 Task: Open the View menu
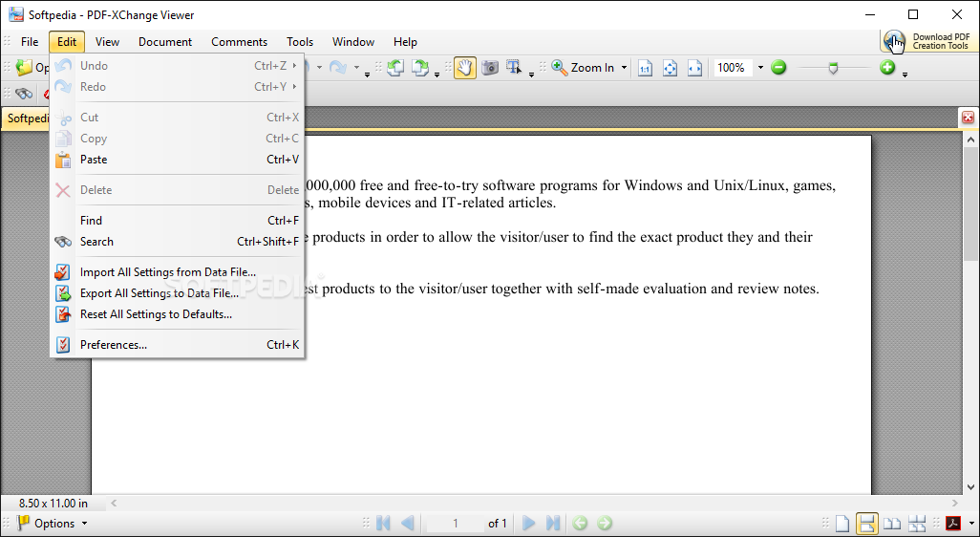[107, 42]
